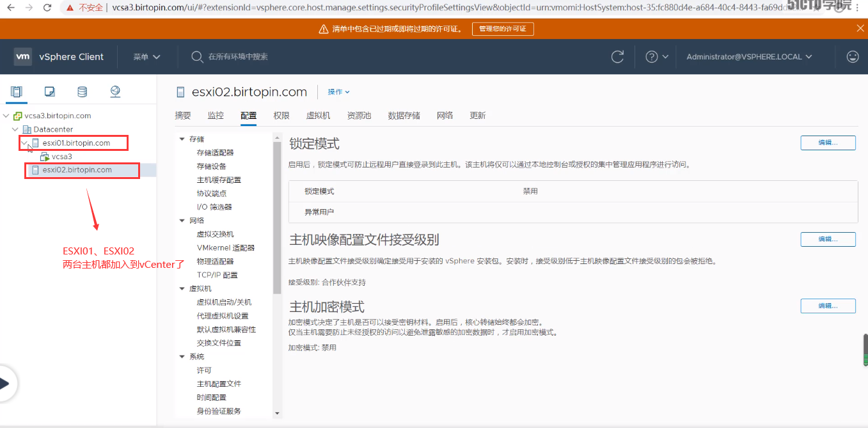This screenshot has width=868, height=429.
Task: Click the Datacenter icon in tree
Action: [27, 129]
